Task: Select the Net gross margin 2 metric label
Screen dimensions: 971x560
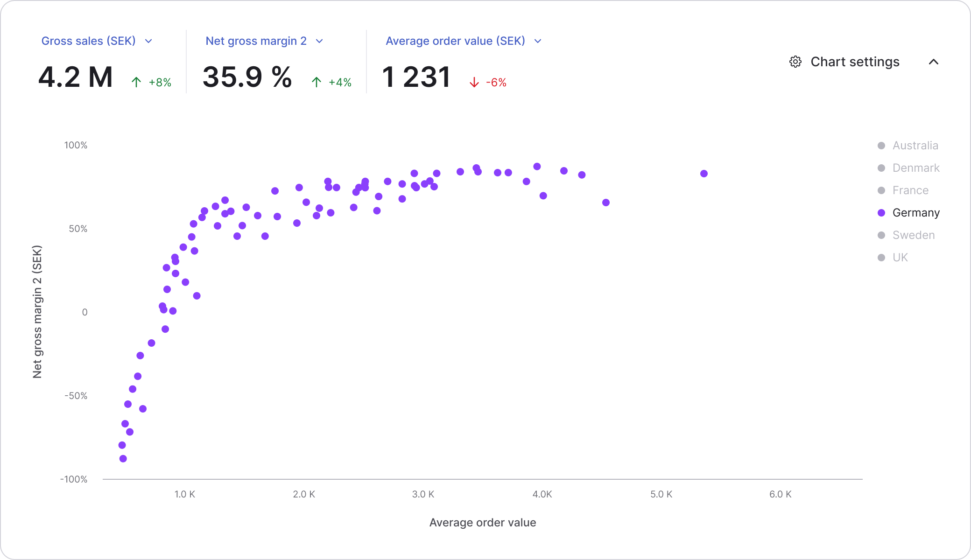Action: tap(256, 41)
